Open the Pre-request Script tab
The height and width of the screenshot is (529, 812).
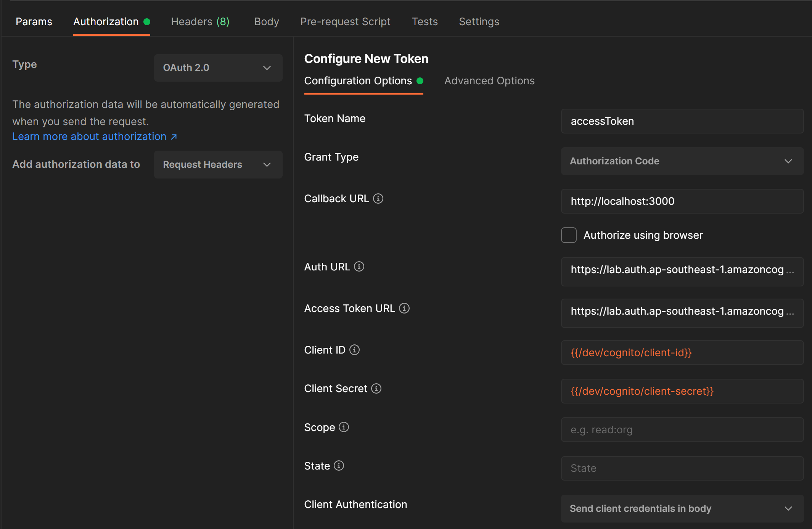pyautogui.click(x=345, y=22)
